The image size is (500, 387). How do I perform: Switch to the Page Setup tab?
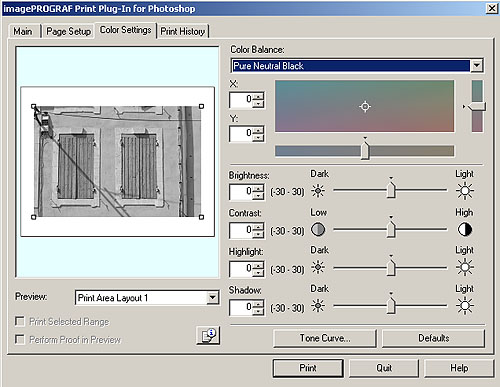point(68,31)
